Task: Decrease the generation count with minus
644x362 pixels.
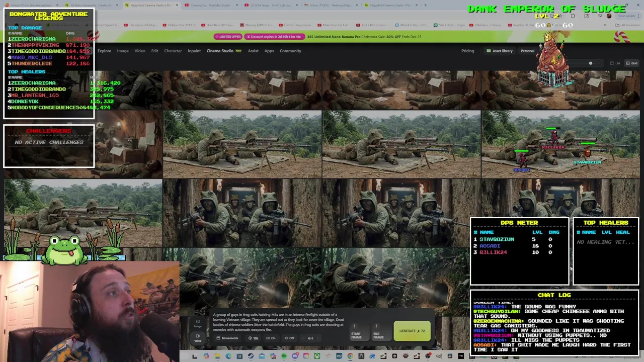Action: (303, 338)
